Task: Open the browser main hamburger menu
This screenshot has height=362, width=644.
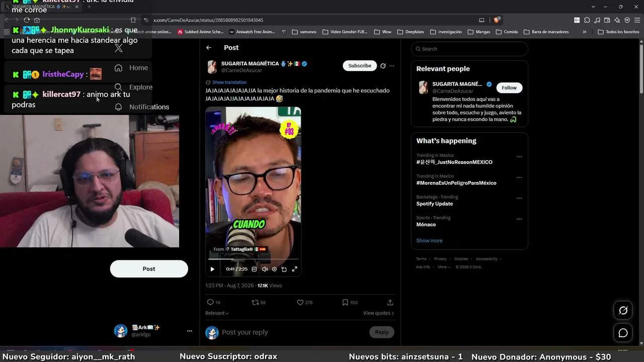Action: [637, 20]
